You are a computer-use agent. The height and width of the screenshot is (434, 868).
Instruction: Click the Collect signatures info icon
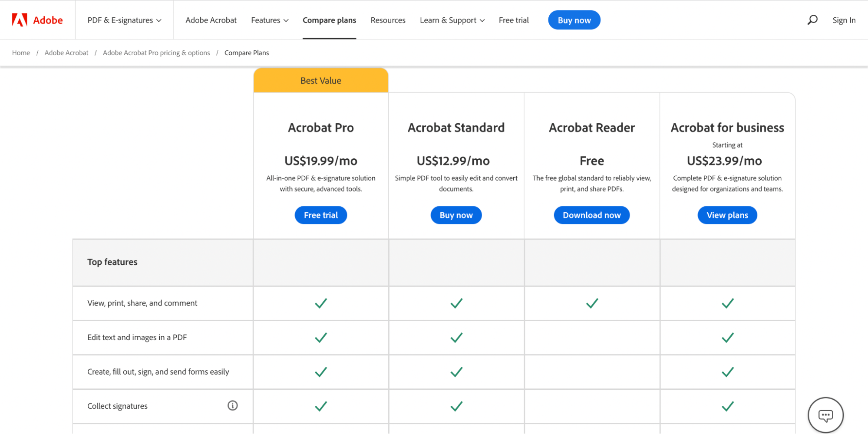[x=233, y=405]
